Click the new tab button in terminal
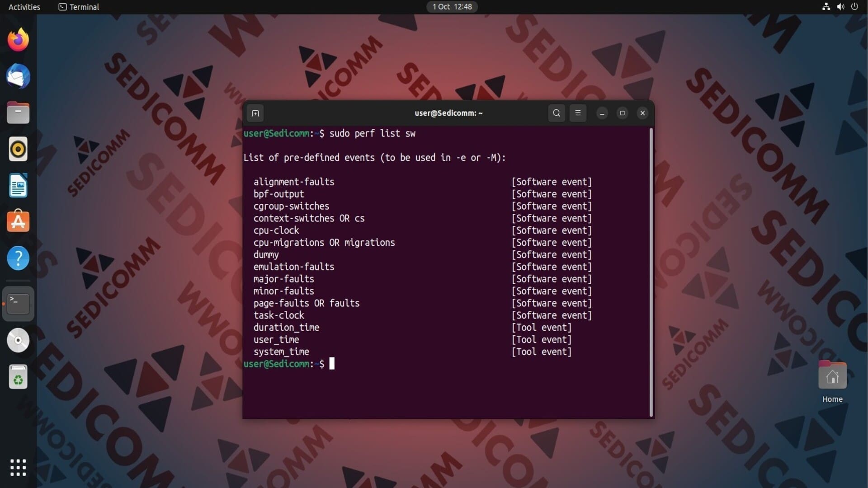The height and width of the screenshot is (488, 868). point(255,113)
